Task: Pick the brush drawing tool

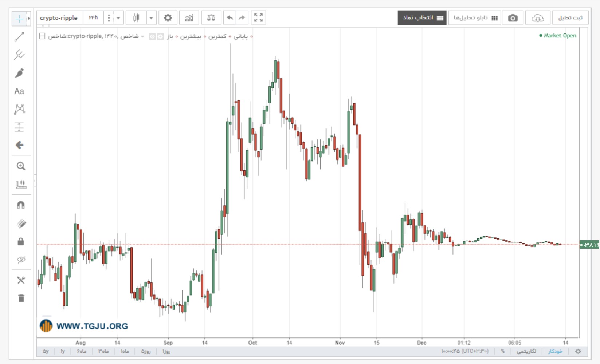Action: (x=19, y=73)
